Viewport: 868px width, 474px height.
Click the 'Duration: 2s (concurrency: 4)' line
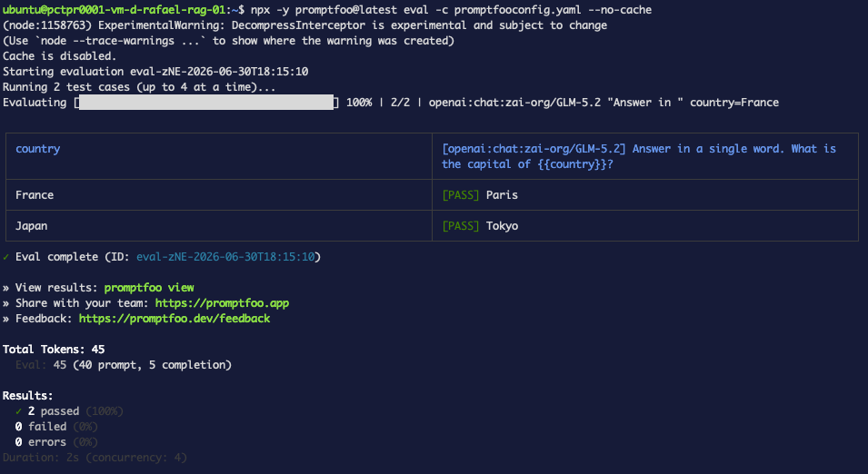95,458
